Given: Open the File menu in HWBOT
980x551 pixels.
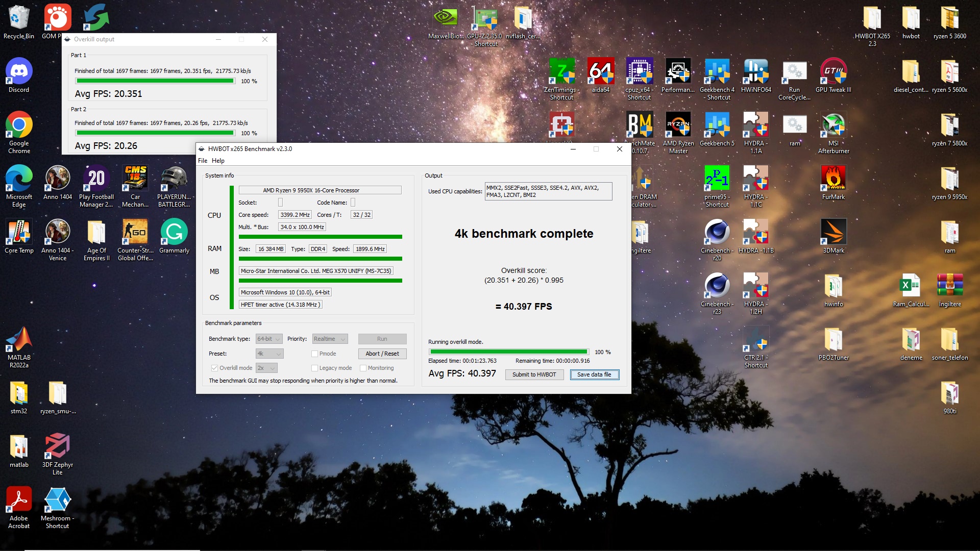Looking at the screenshot, I should (203, 161).
